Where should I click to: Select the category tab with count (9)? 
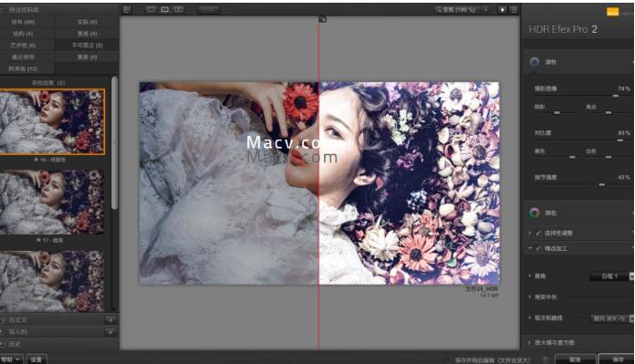point(87,22)
